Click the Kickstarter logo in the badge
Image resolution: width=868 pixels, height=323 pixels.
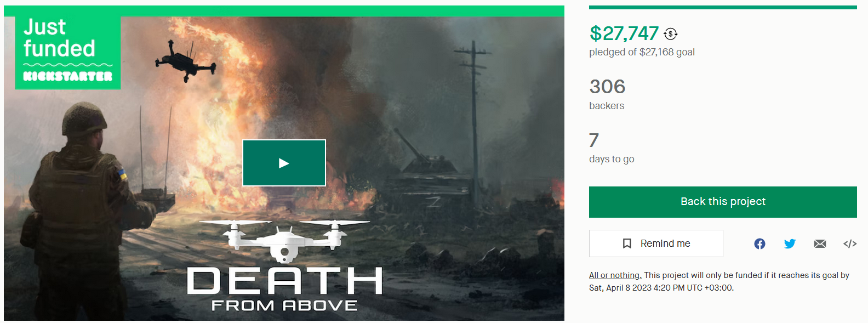[x=68, y=76]
